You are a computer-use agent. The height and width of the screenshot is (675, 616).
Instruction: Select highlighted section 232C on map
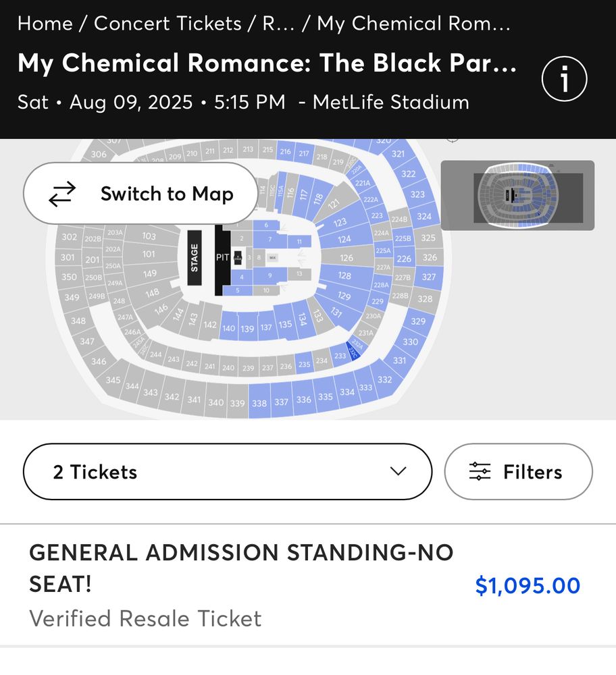pos(353,350)
